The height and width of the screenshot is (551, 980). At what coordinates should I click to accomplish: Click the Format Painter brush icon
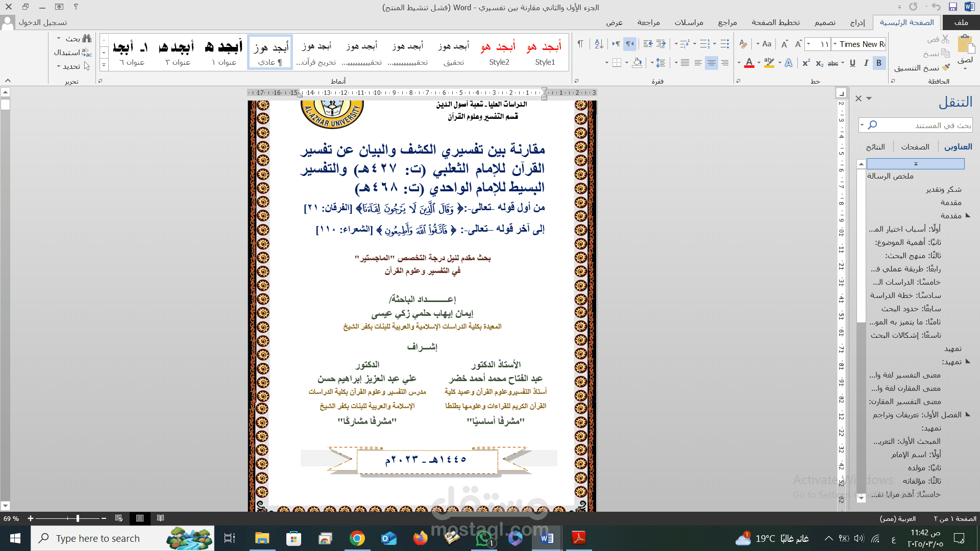(946, 68)
